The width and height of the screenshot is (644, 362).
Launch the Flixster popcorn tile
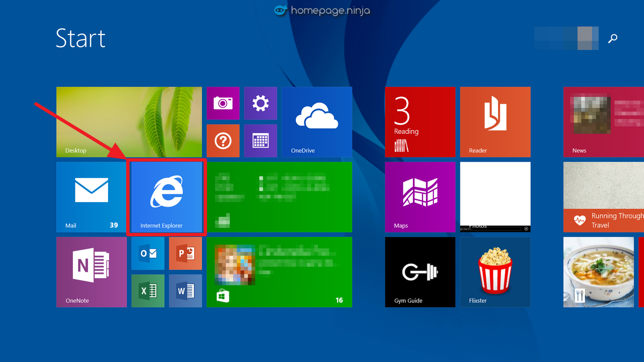pos(495,272)
